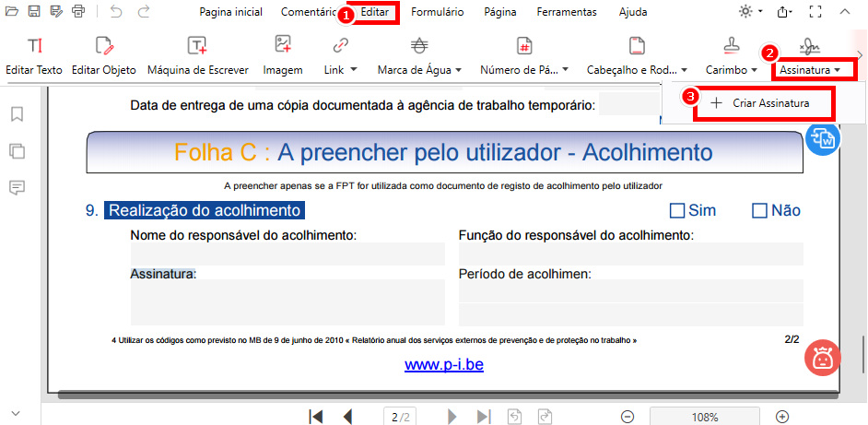The height and width of the screenshot is (425, 868).
Task: Expand the Cabeçalho e Rod... dropdown arrow
Action: pos(685,70)
